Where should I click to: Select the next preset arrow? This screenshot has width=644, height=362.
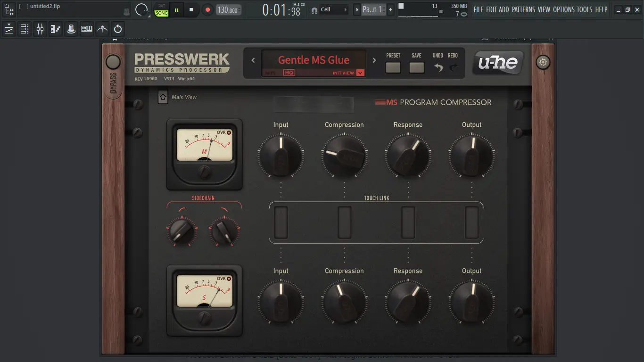click(x=374, y=60)
